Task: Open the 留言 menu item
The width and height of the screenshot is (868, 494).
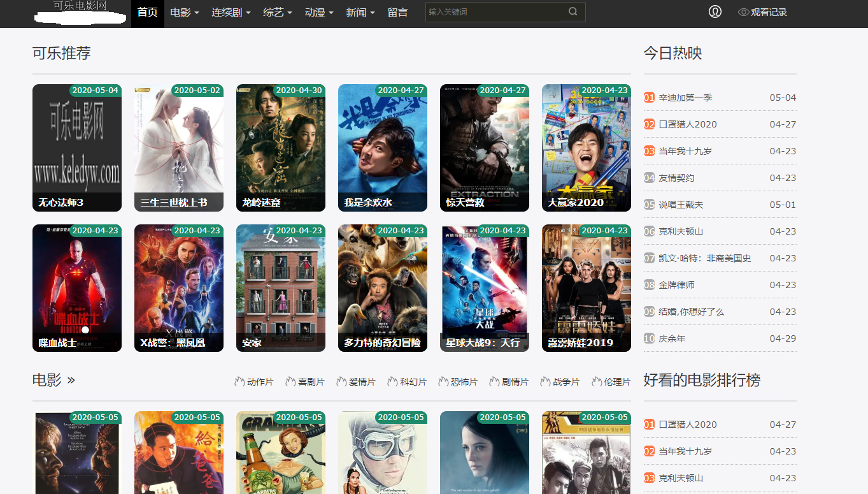Action: [397, 13]
